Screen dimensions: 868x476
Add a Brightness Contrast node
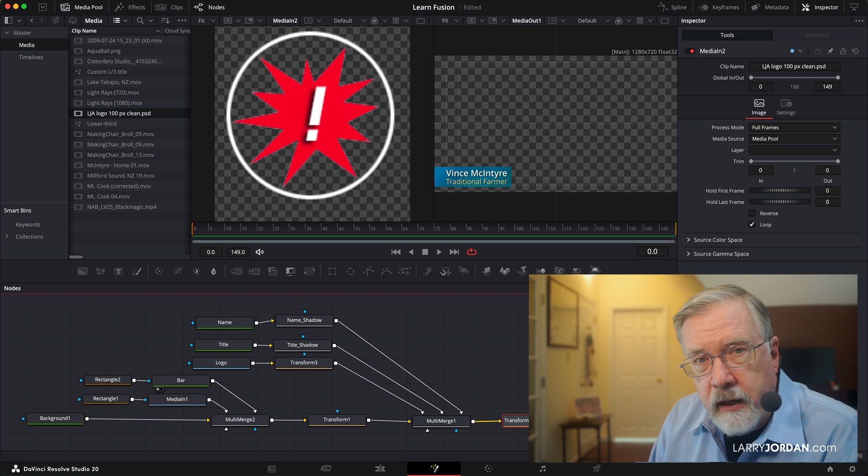(196, 271)
